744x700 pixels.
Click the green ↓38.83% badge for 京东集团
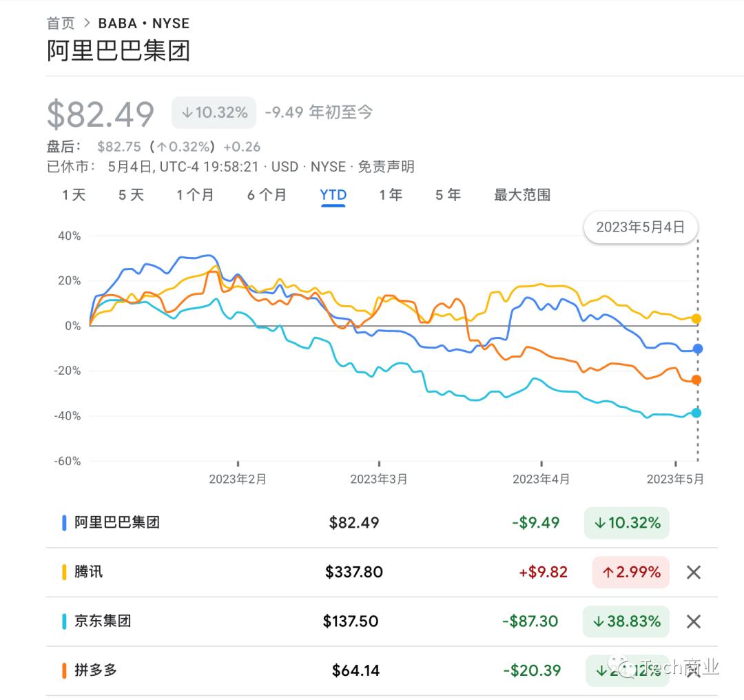[x=626, y=621]
